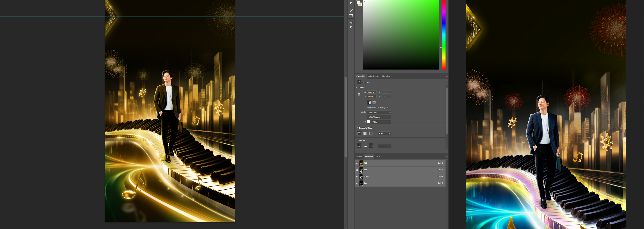644x229 pixels.
Task: Click the white Fill color swatch
Action: (x=369, y=122)
